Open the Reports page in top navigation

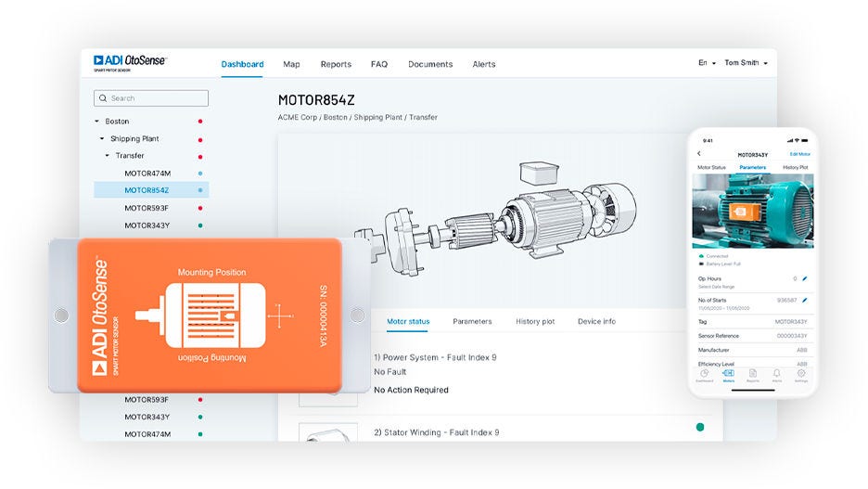click(336, 64)
